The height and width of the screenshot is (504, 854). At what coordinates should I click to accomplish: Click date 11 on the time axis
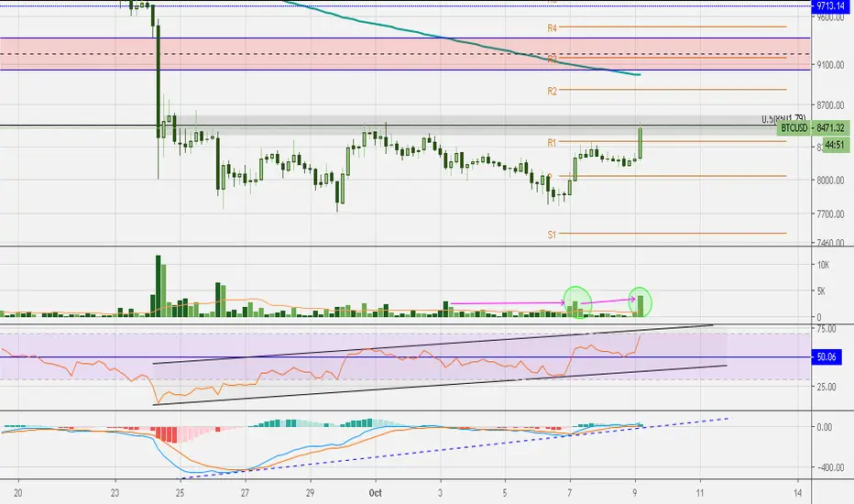700,493
